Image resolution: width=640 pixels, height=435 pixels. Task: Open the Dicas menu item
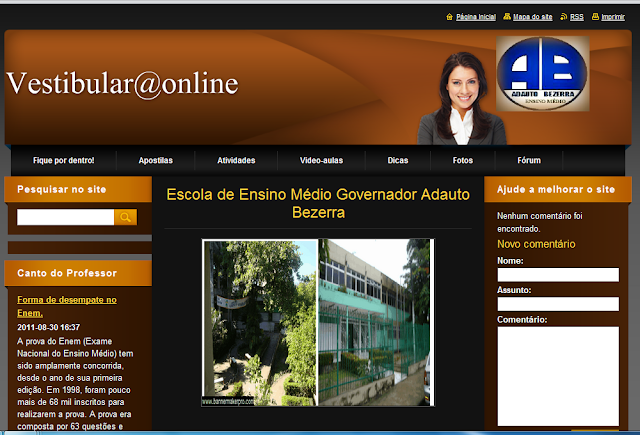[398, 160]
